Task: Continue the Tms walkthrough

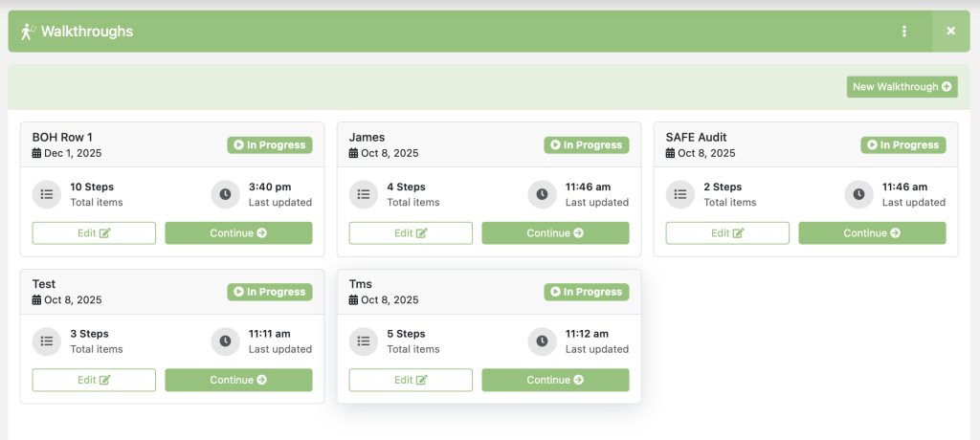Action: click(555, 381)
